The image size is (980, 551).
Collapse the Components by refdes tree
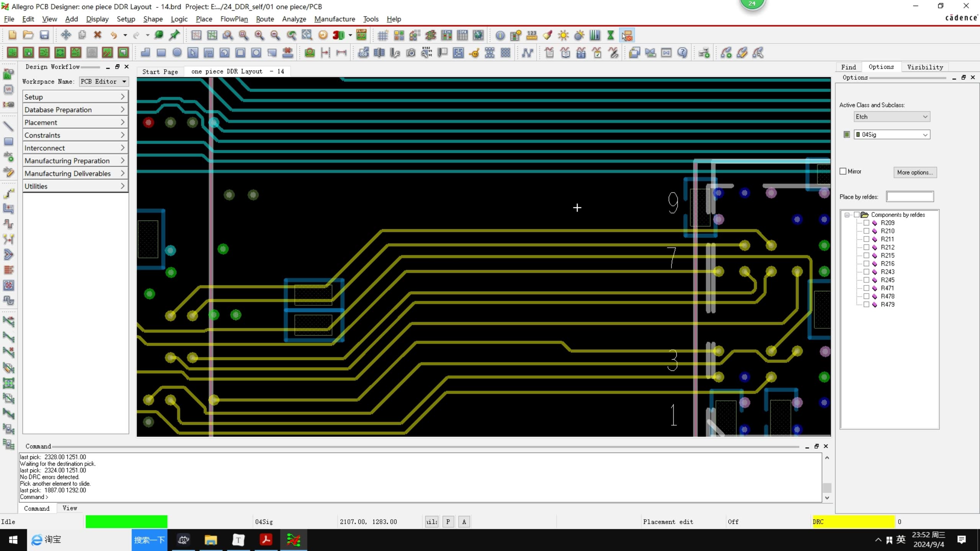(x=847, y=215)
